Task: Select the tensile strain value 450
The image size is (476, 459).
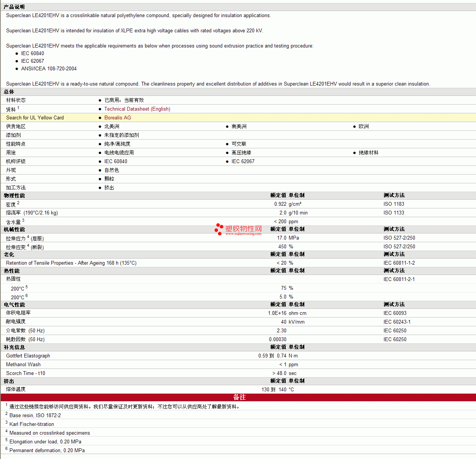Action: pos(283,246)
